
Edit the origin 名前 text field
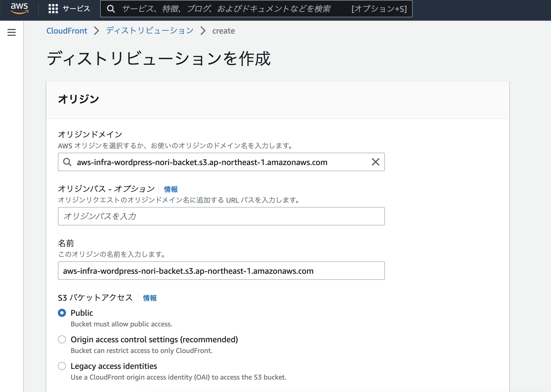click(221, 271)
